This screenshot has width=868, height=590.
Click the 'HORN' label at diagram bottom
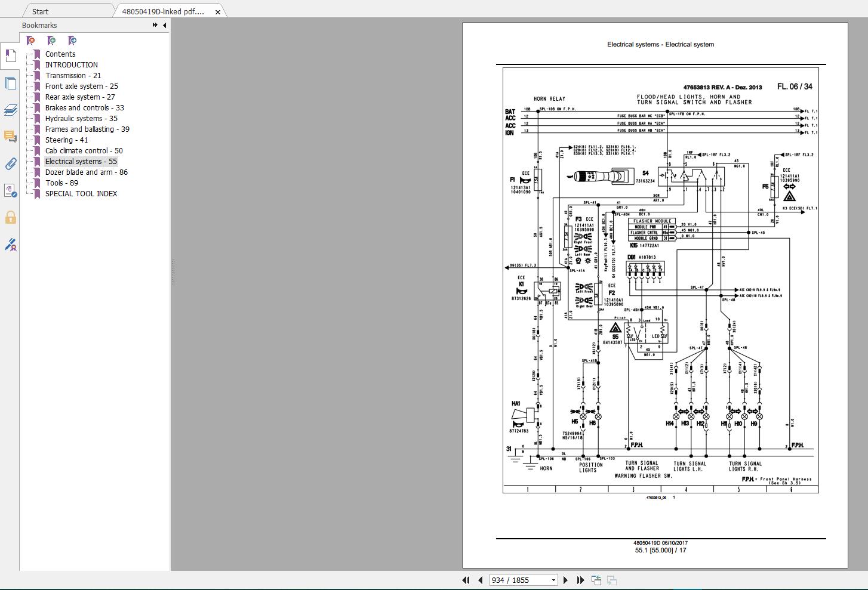coord(546,468)
